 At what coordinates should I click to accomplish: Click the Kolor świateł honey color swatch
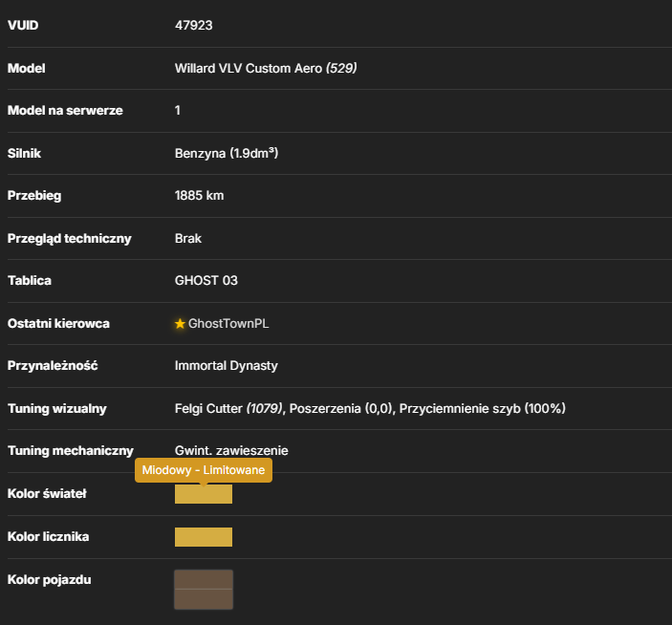(204, 494)
